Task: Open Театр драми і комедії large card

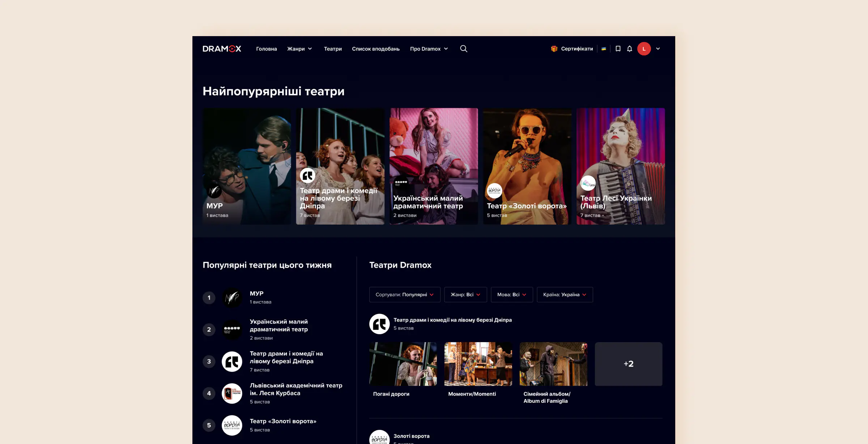Action: (x=340, y=166)
